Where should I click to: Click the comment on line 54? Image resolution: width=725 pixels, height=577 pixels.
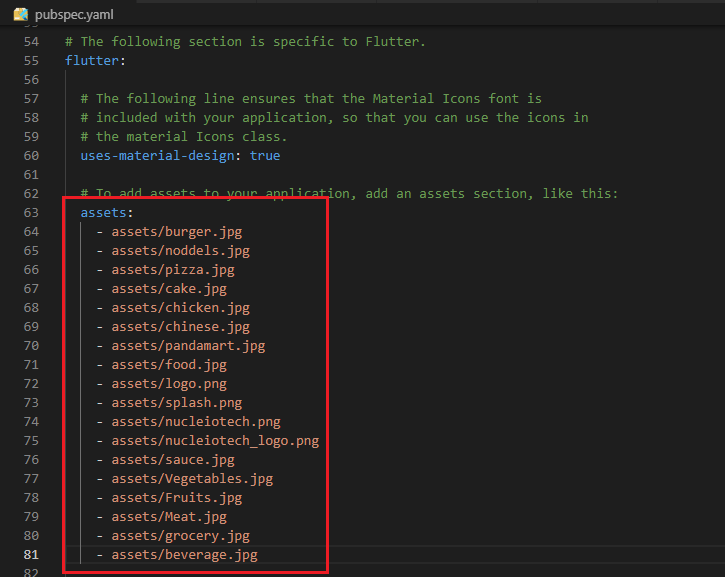245,42
